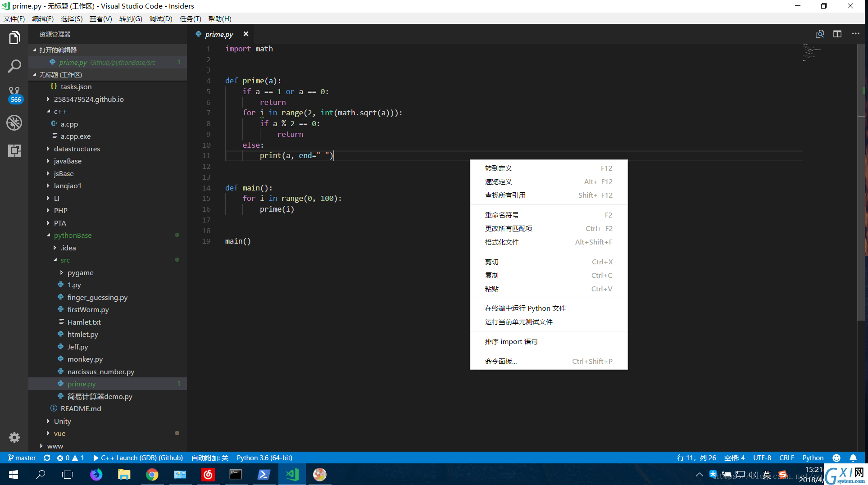Image resolution: width=868 pixels, height=485 pixels.
Task: Open a.cpp file in the explorer
Action: pos(108,124)
